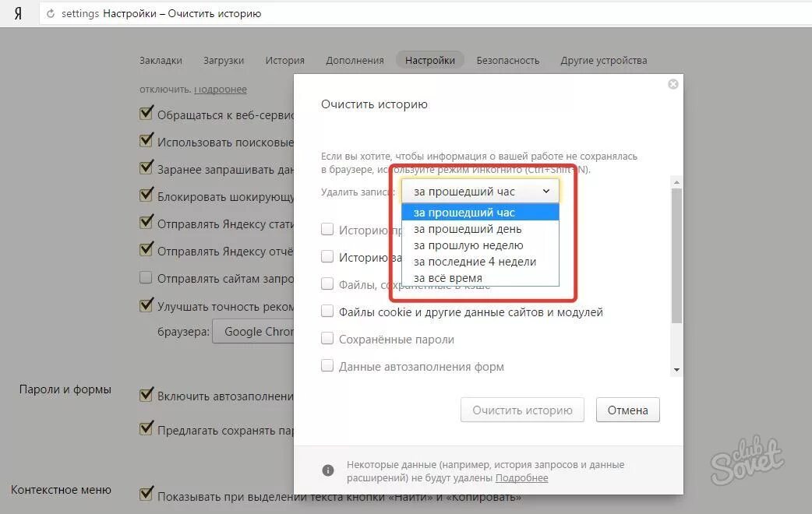
Task: Uncheck Отправлять Яндексу отчёты checkbox
Action: (x=146, y=249)
